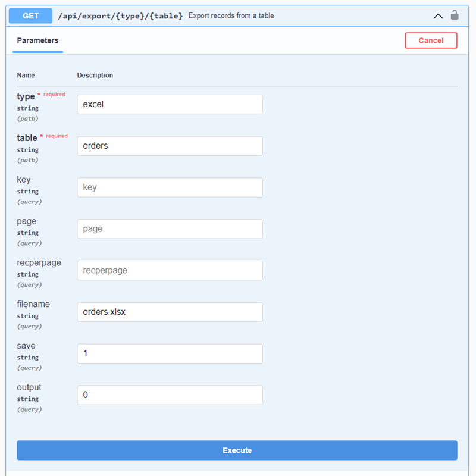Select the filename field with 'orders.xlsx'
476x476 pixels.
[x=170, y=312]
